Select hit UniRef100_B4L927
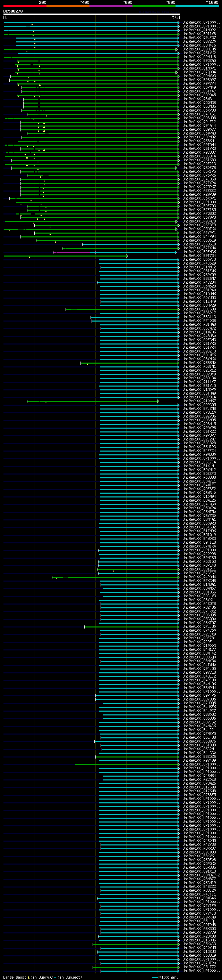This screenshot has width=222, height=980. tap(199, 711)
